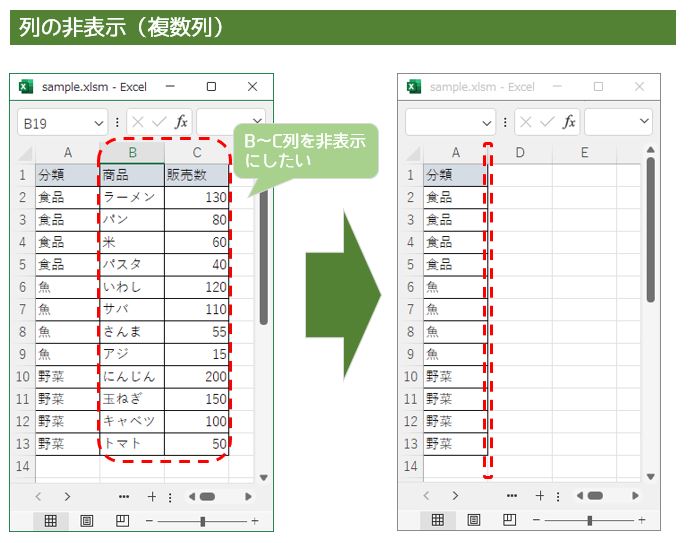This screenshot has width=689, height=543.
Task: Select column A header in the left window
Action: 68,153
